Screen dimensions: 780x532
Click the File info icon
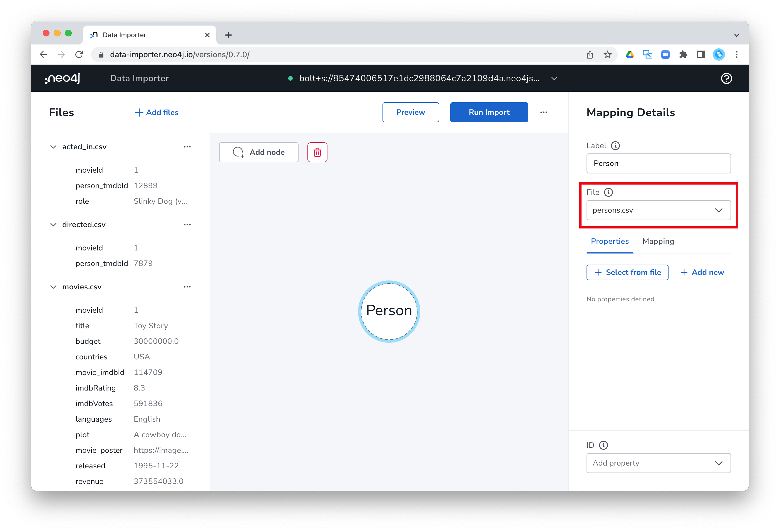click(608, 192)
